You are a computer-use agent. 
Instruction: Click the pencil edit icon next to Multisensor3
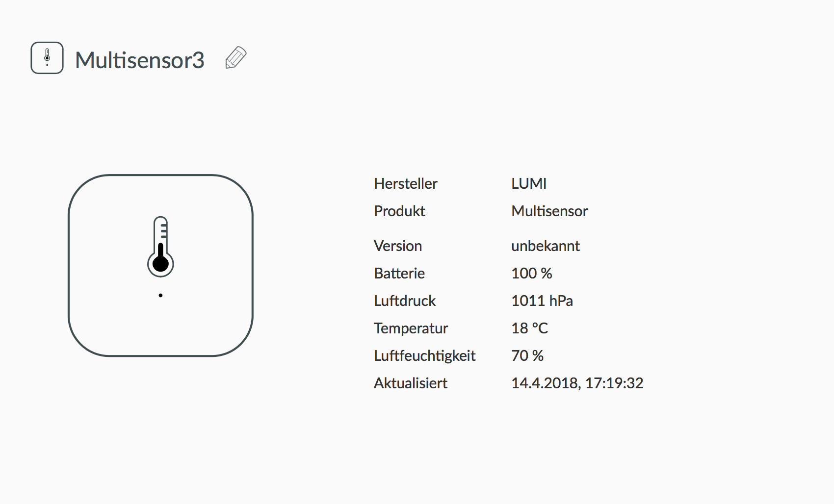pos(236,58)
